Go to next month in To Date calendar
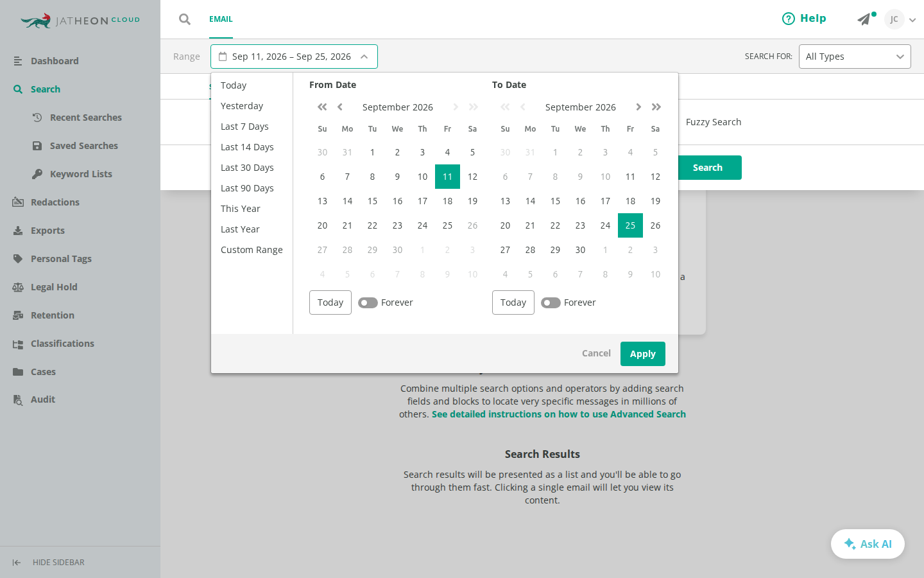This screenshot has height=578, width=924. [x=638, y=107]
